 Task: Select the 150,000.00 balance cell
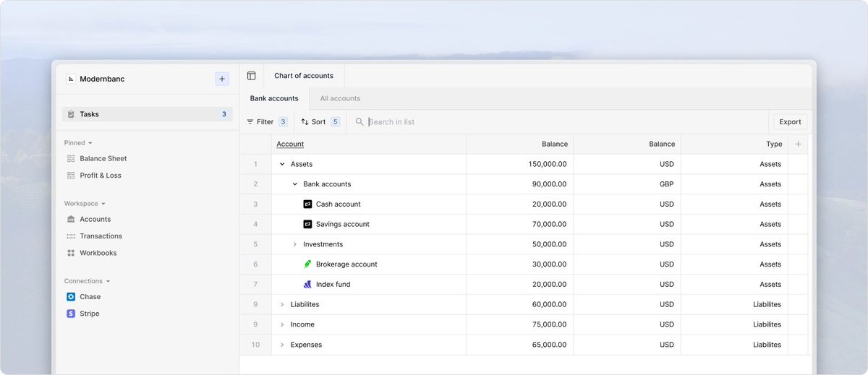(520, 164)
